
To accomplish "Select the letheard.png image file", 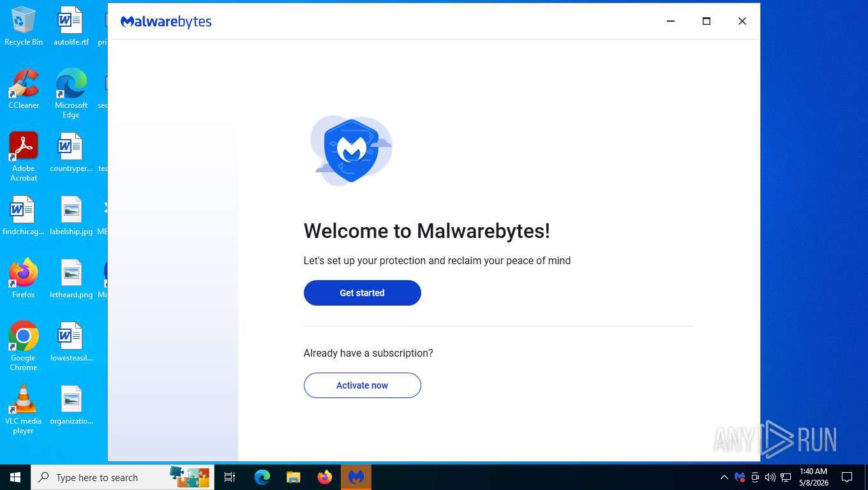I will [71, 279].
